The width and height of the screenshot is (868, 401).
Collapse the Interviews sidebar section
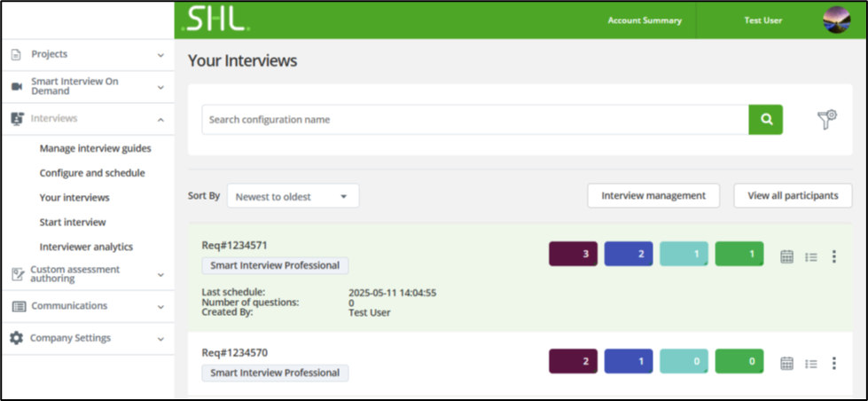click(x=87, y=118)
